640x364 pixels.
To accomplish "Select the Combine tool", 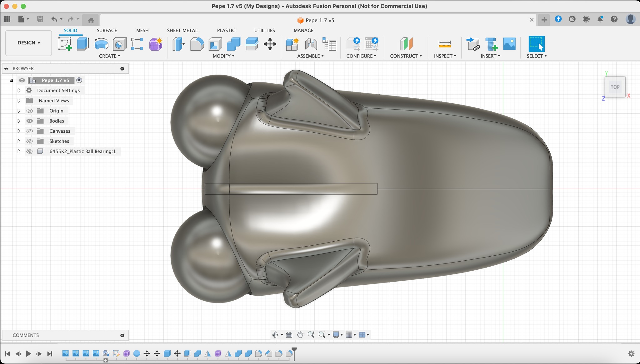I will pyautogui.click(x=233, y=44).
